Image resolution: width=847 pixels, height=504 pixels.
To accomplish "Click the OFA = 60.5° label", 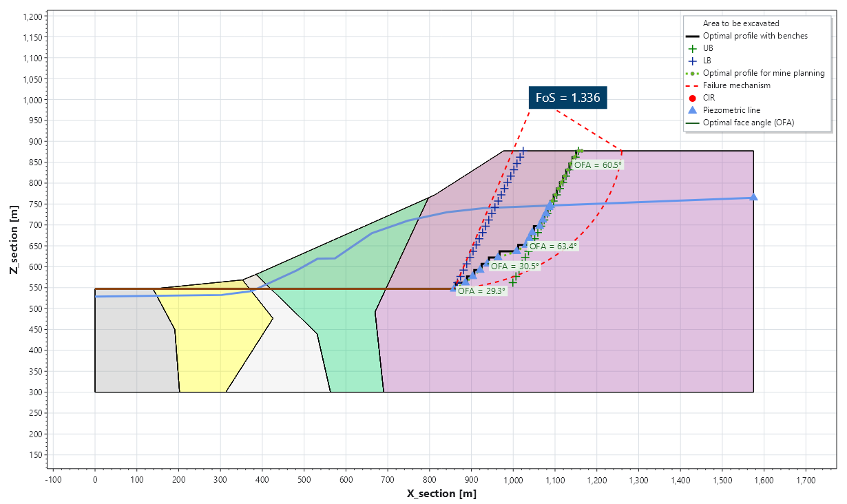I will pos(598,165).
